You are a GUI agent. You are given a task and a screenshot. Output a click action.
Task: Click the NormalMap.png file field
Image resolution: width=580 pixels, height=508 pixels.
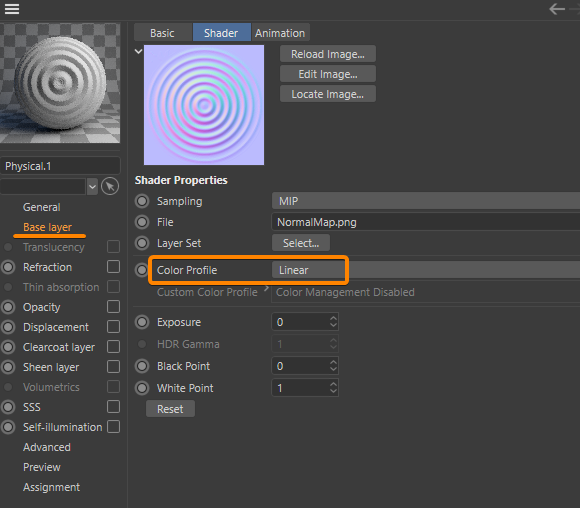pos(426,222)
